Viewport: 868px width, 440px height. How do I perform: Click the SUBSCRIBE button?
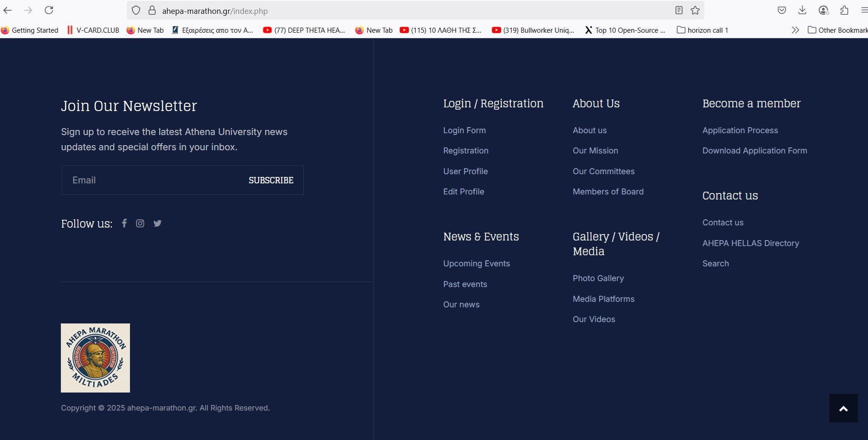pos(271,180)
